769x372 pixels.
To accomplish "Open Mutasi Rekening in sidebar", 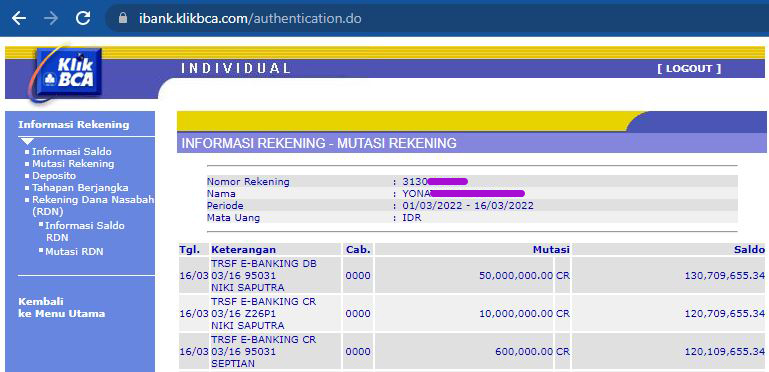I will point(73,164).
